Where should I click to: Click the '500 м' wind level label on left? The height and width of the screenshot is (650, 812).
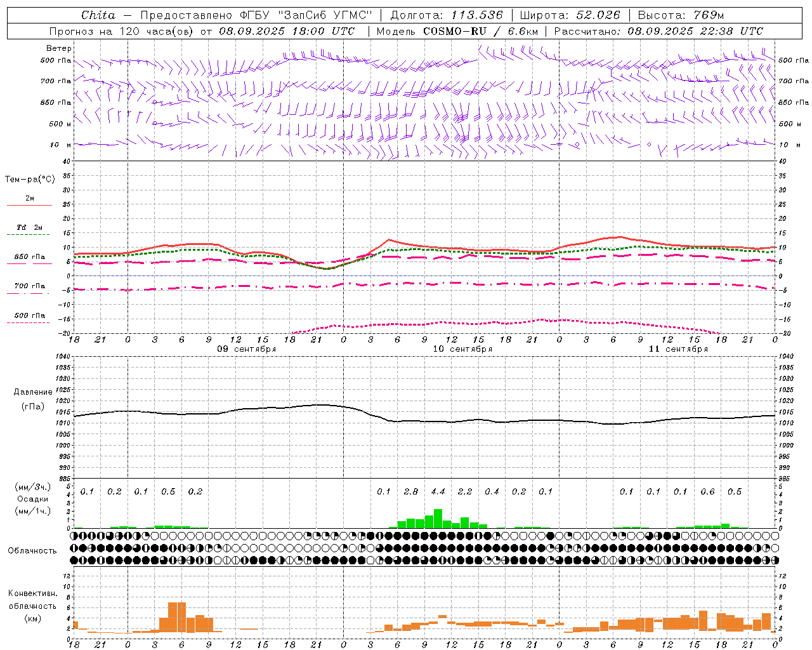(x=60, y=124)
